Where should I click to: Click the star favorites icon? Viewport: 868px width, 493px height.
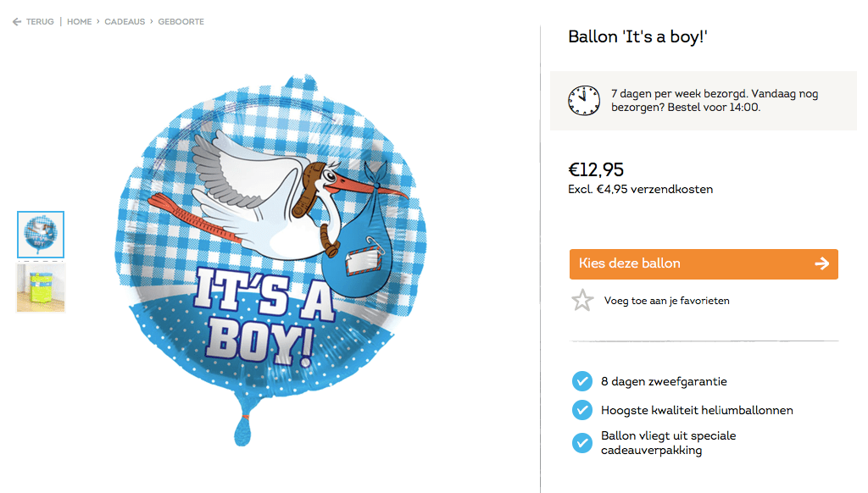coord(582,301)
